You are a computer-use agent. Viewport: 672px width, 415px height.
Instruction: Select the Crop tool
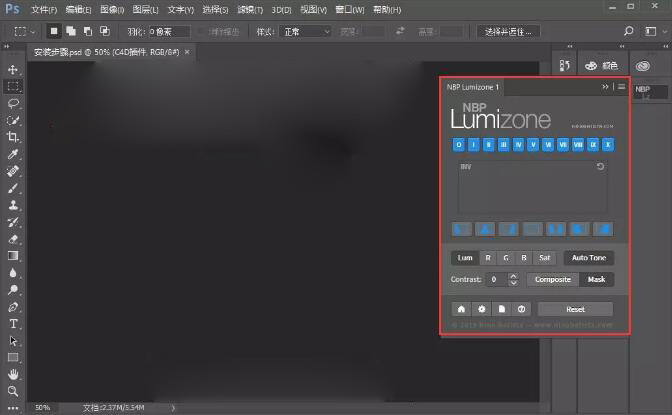13,137
